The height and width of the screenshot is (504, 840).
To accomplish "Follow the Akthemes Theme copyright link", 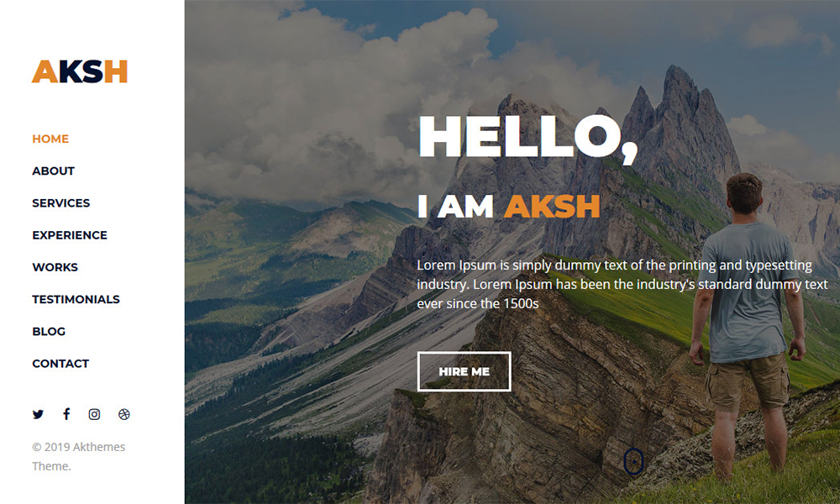I will pos(78,456).
